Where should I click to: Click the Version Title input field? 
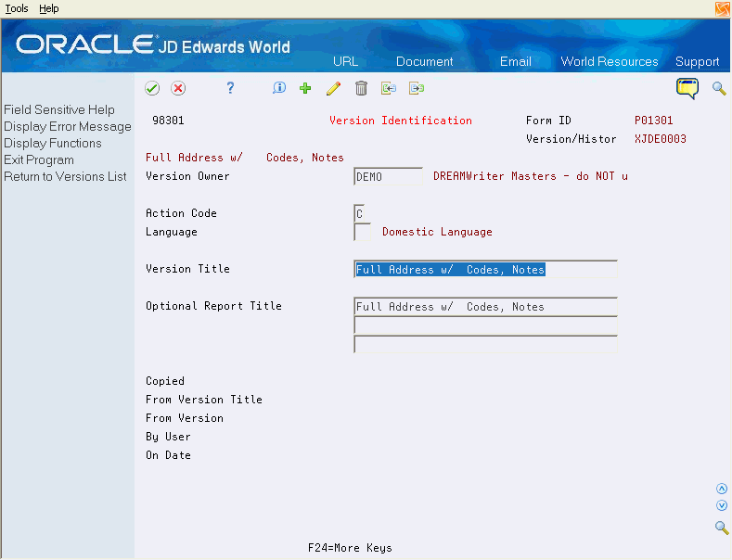tap(485, 269)
